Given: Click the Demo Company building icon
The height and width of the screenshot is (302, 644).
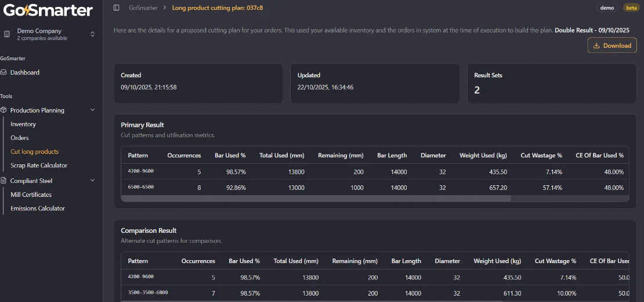Looking at the screenshot, I should click(7, 34).
